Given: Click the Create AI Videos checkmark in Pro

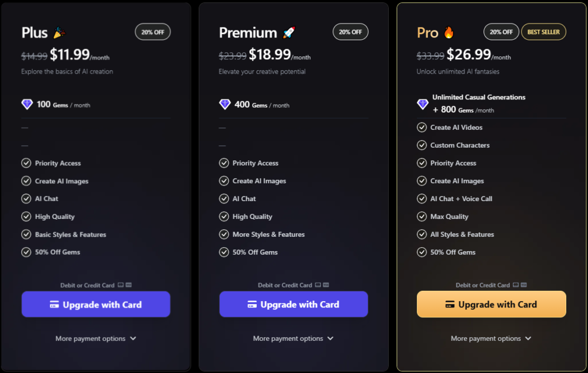Looking at the screenshot, I should pyautogui.click(x=422, y=128).
